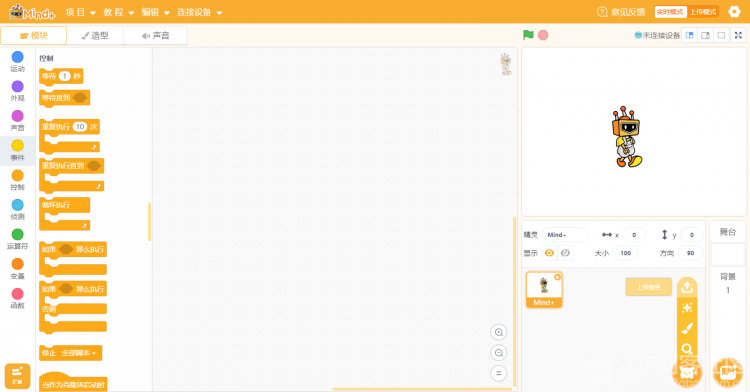Reset workspace zoom with equals icon
750x392 pixels.
click(499, 373)
